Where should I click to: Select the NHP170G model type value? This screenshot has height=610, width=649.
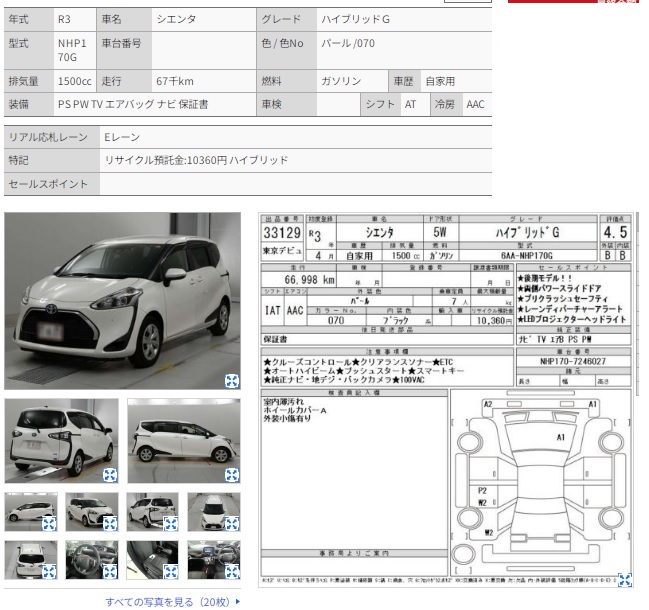[x=75, y=50]
